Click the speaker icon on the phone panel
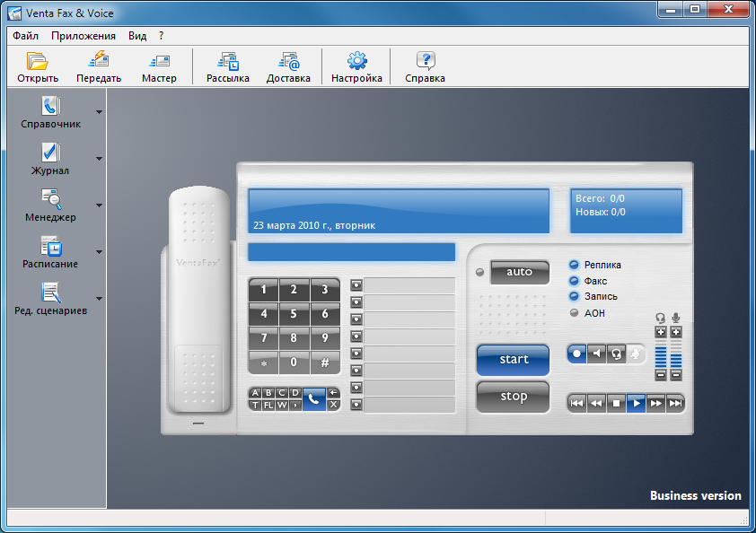Viewport: 756px width, 533px height. [596, 354]
